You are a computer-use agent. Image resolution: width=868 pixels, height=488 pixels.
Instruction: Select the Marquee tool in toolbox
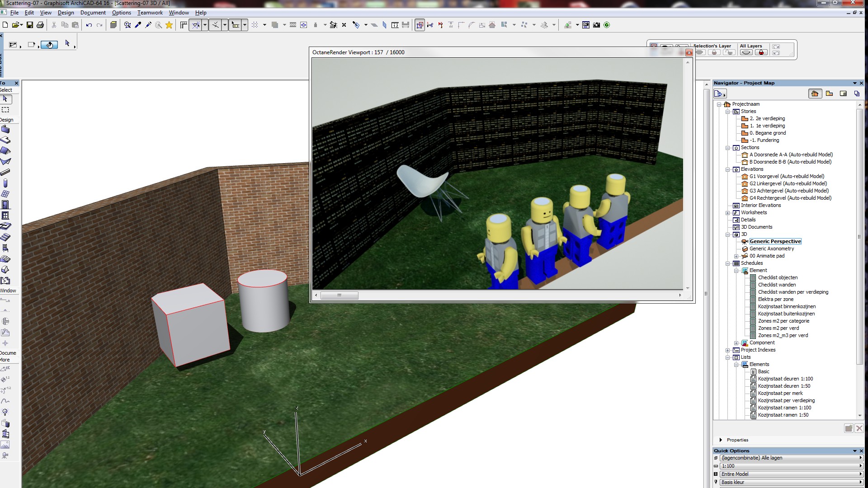5,110
